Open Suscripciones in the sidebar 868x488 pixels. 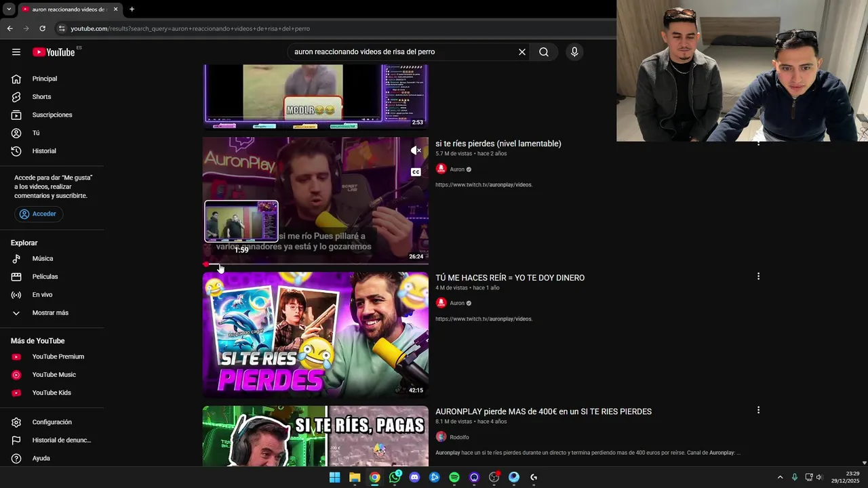tap(53, 115)
